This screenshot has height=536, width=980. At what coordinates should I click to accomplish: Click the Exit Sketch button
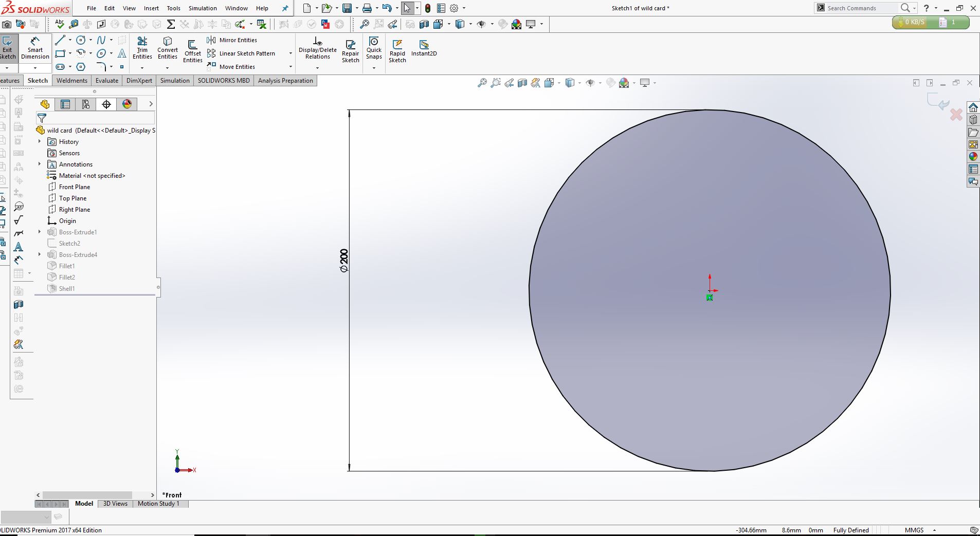pyautogui.click(x=8, y=48)
